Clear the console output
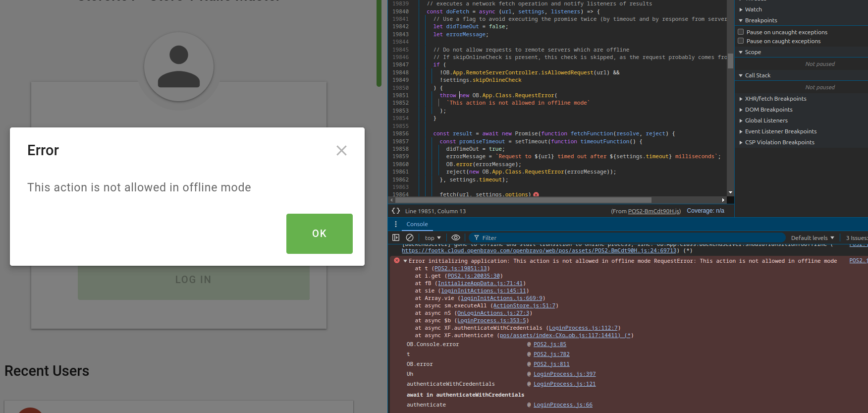The height and width of the screenshot is (413, 868). click(x=410, y=237)
